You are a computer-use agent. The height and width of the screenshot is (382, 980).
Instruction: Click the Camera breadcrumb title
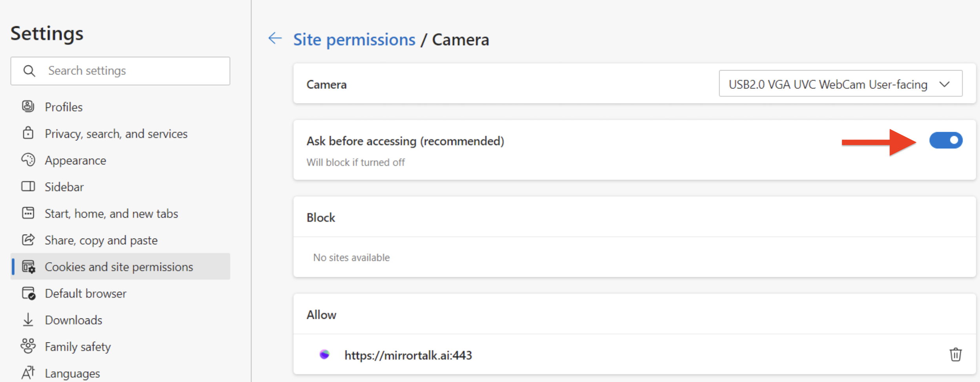tap(461, 40)
